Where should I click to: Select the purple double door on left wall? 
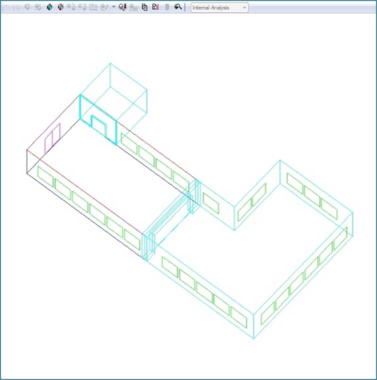pyautogui.click(x=52, y=139)
